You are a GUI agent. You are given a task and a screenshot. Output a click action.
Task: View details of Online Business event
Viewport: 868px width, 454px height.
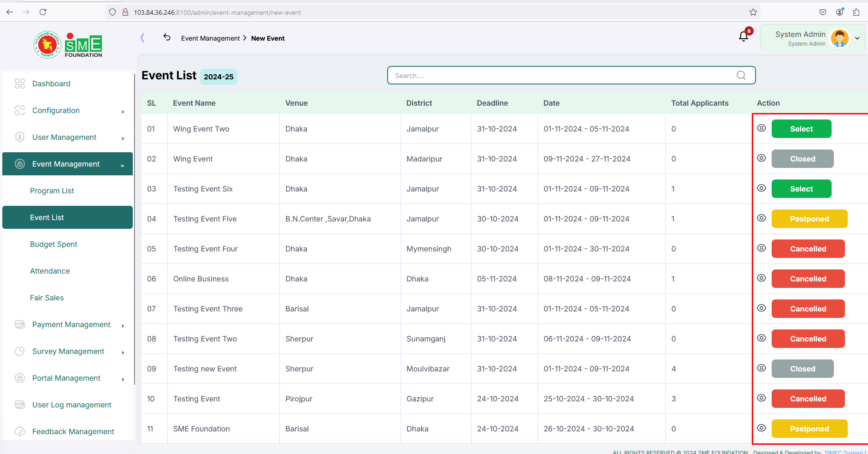(762, 278)
